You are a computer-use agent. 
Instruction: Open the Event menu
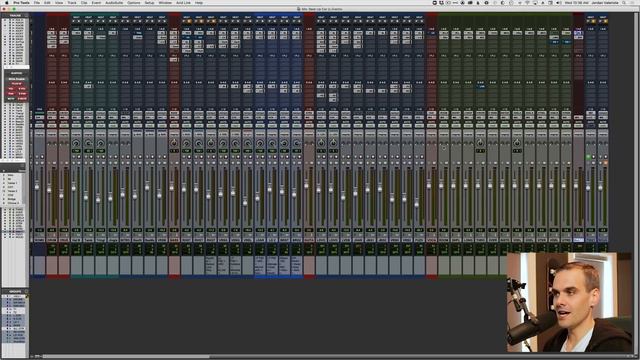pyautogui.click(x=96, y=3)
